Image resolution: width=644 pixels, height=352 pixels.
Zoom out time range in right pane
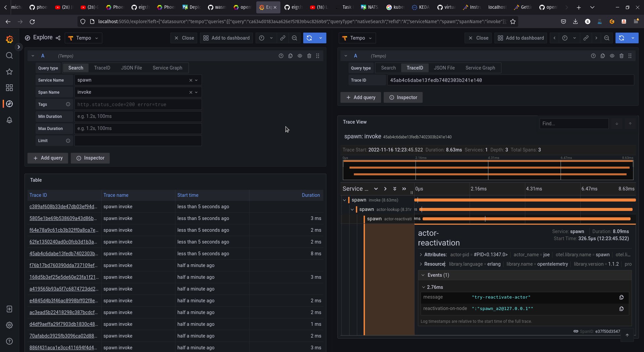coord(606,38)
